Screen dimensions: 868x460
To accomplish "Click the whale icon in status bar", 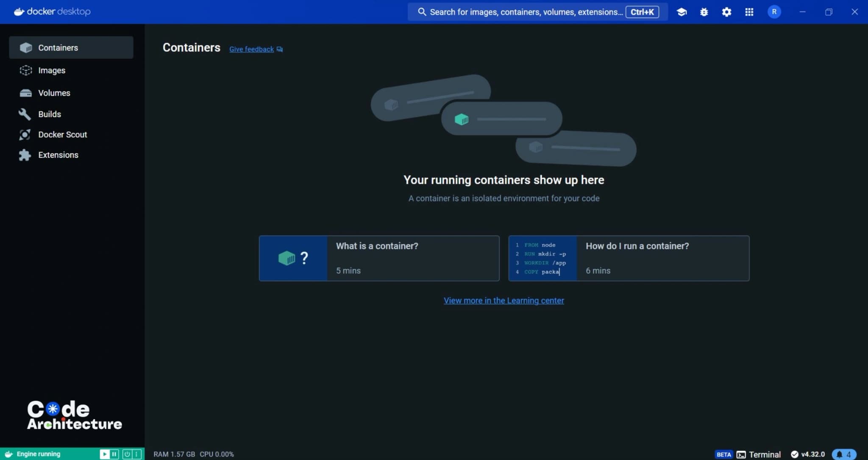I will (8, 454).
